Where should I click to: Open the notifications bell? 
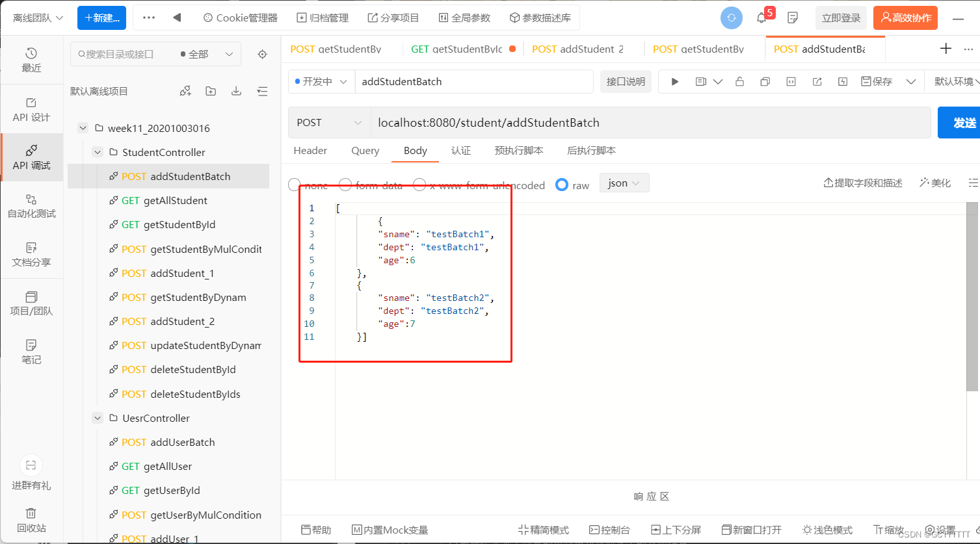[x=761, y=18]
